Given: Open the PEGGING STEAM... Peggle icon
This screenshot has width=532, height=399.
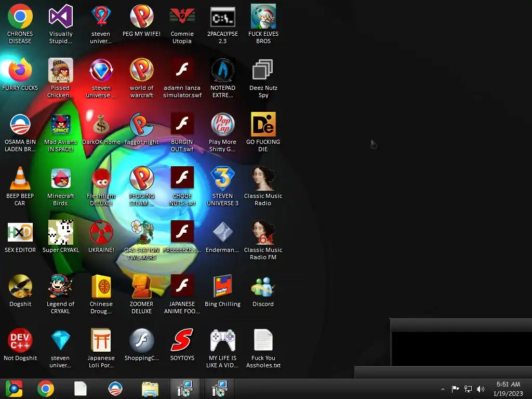Looking at the screenshot, I should 141,178.
